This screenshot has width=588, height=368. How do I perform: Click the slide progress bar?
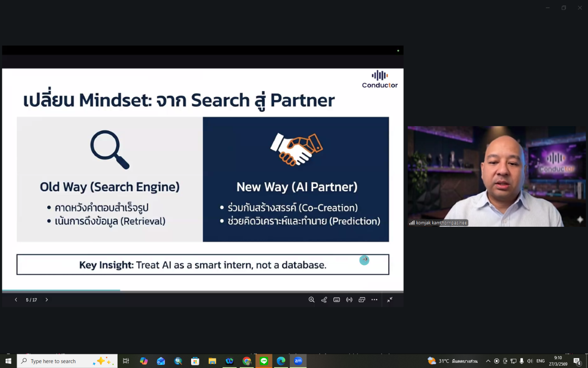tap(203, 291)
